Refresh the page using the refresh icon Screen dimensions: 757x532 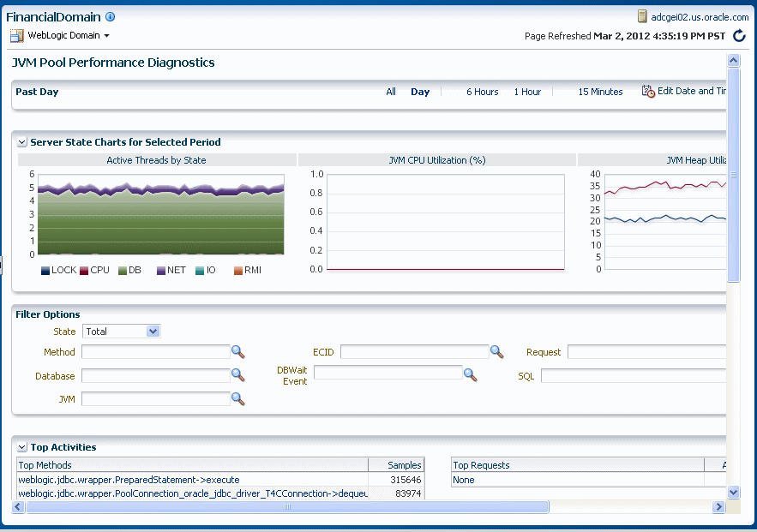coord(739,36)
